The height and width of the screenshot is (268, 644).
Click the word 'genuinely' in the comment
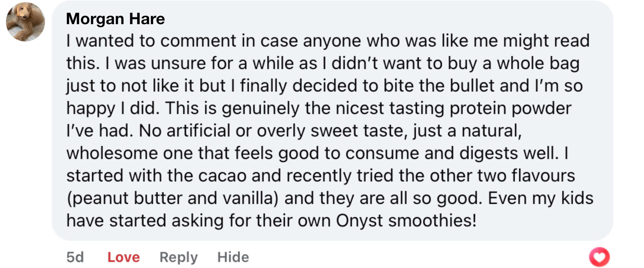pos(260,108)
